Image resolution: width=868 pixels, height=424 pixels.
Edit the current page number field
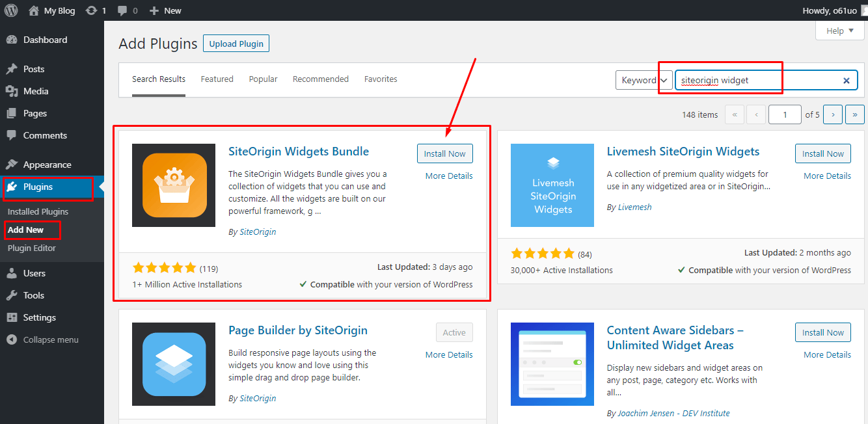785,114
